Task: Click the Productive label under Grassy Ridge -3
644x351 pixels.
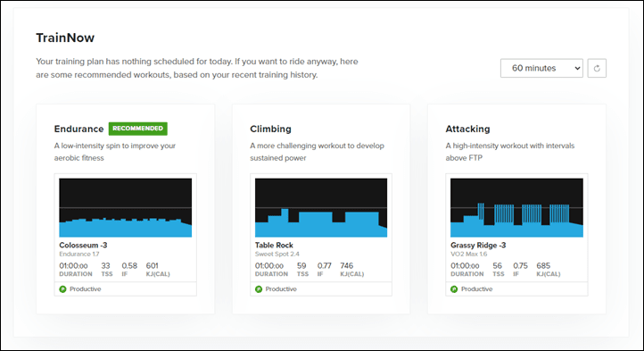Action: 477,289
